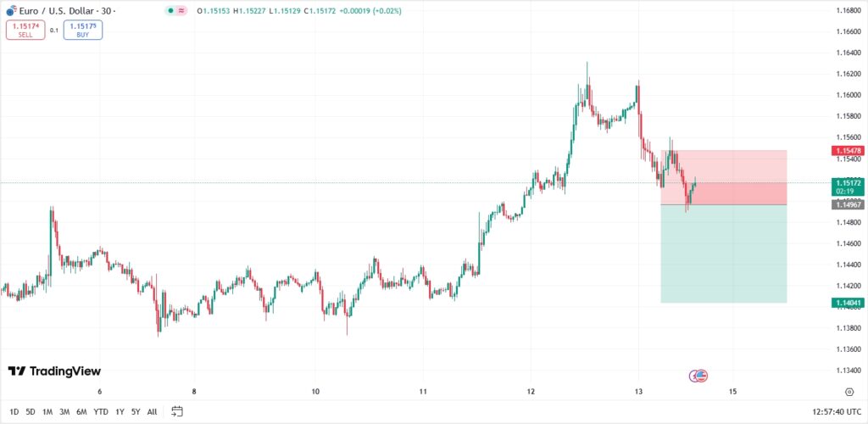Image resolution: width=868 pixels, height=424 pixels.
Task: Click the 1.13400 price axis label
Action: tap(848, 371)
